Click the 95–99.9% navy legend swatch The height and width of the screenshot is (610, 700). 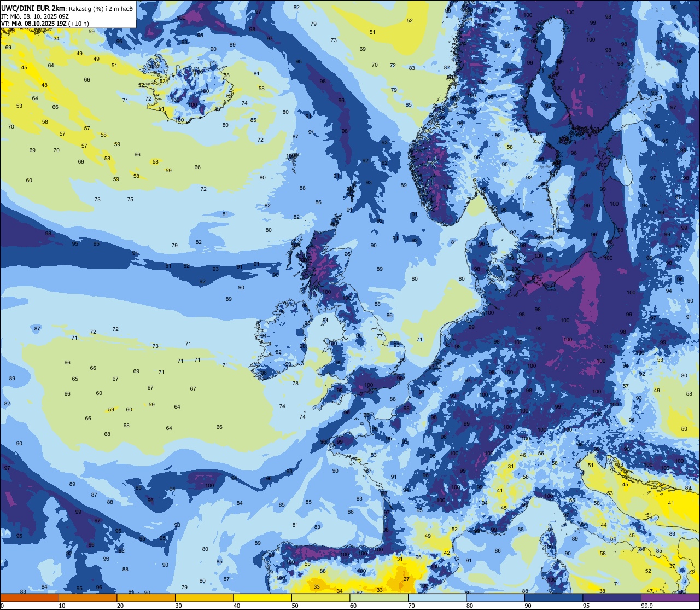[612, 597]
